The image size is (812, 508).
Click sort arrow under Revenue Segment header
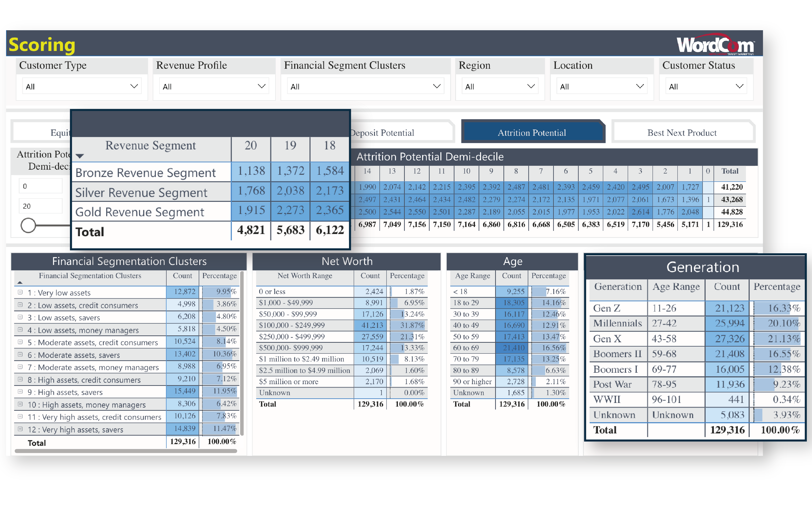80,156
